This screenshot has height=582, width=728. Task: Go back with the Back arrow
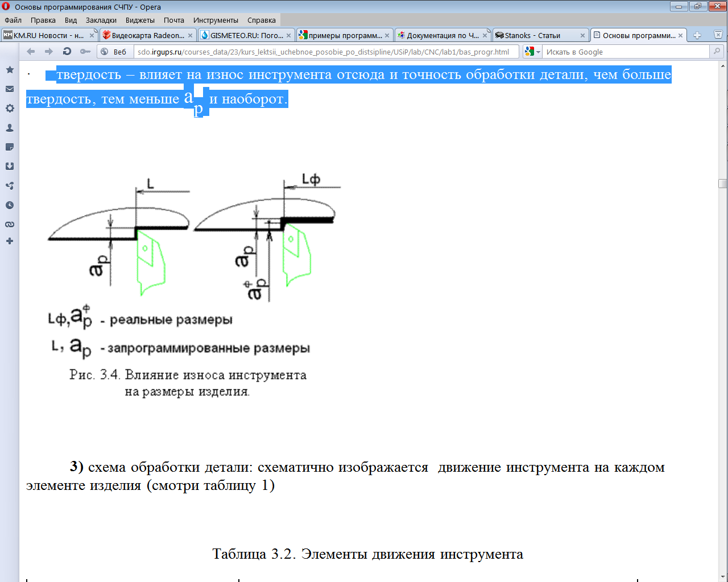(x=31, y=52)
